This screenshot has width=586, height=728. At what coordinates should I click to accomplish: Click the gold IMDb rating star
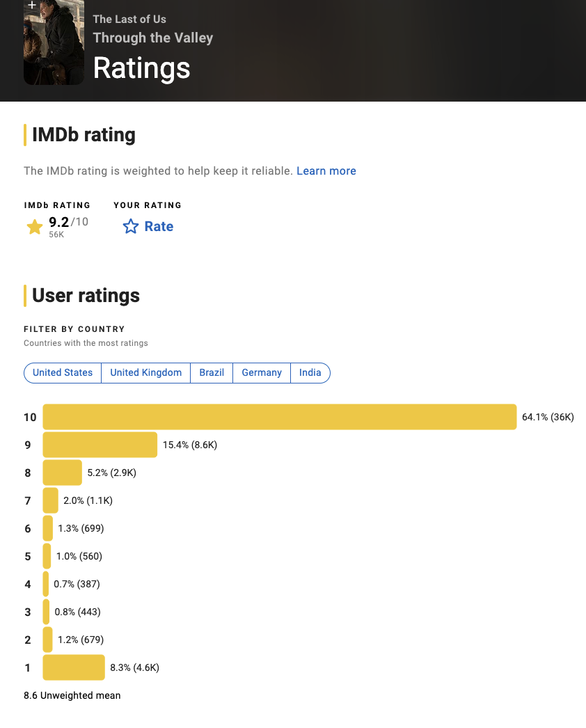tap(34, 227)
